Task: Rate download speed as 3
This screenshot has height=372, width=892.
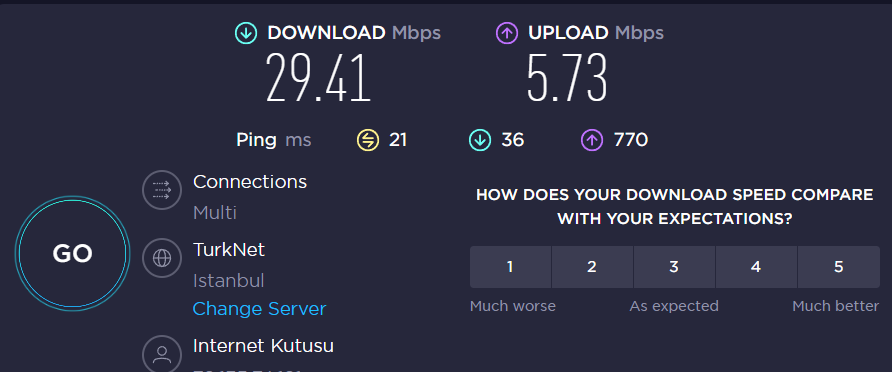Action: click(674, 267)
